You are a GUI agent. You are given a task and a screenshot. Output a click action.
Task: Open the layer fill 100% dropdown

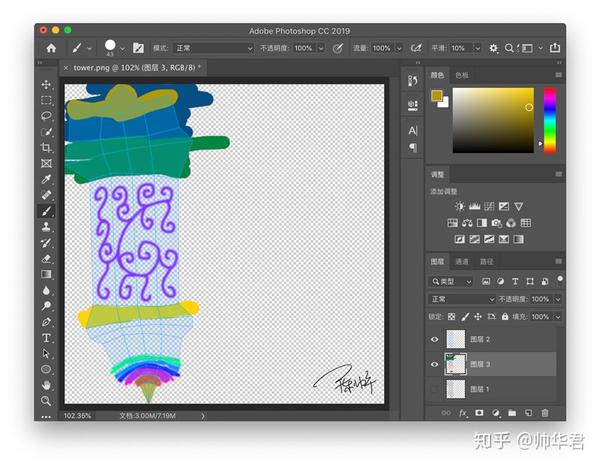[x=558, y=317]
